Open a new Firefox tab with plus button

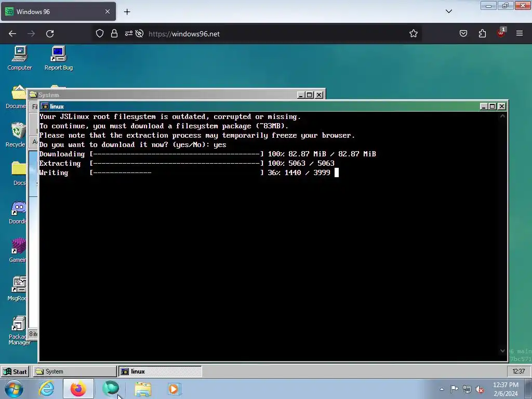pos(127,12)
